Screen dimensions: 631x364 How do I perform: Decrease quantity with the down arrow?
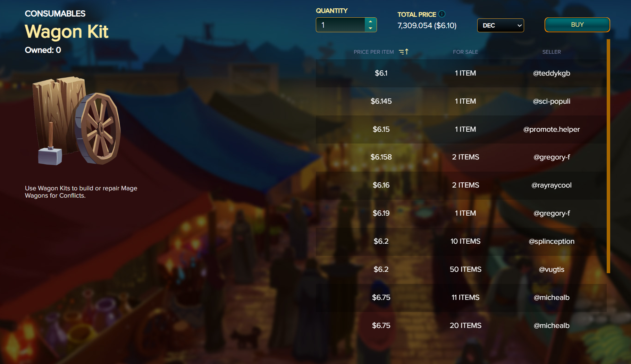click(x=370, y=28)
